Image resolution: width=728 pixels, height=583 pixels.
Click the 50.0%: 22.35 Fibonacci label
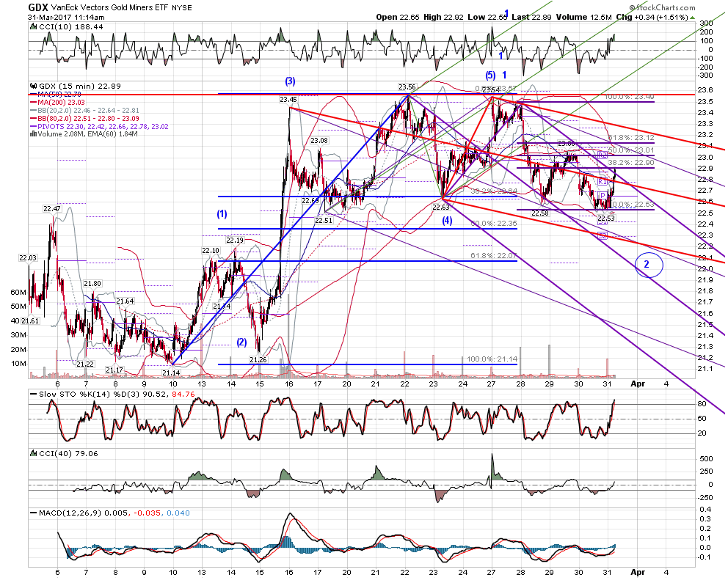click(x=494, y=223)
